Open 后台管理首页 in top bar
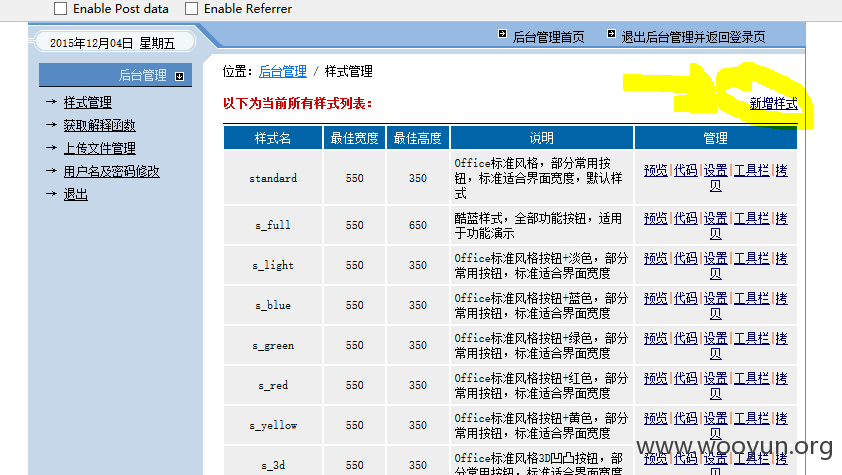Image resolution: width=842 pixels, height=475 pixels. 548,37
